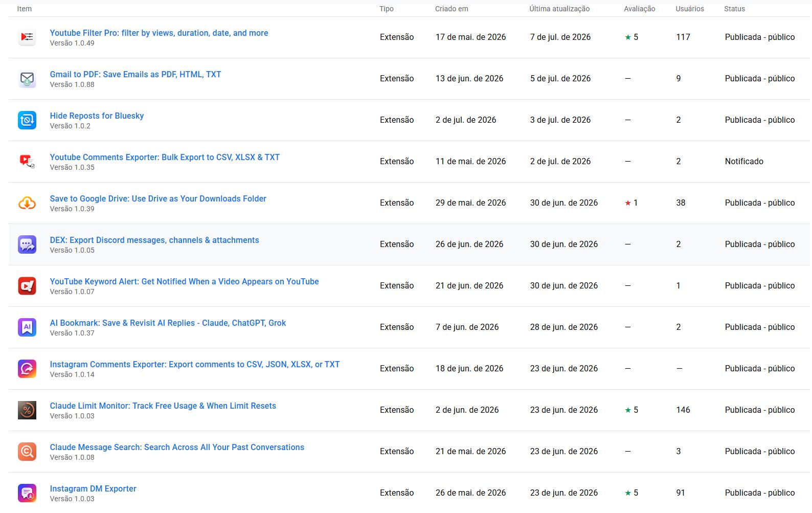Open Claude Message Search link
812x513 pixels.
(177, 447)
